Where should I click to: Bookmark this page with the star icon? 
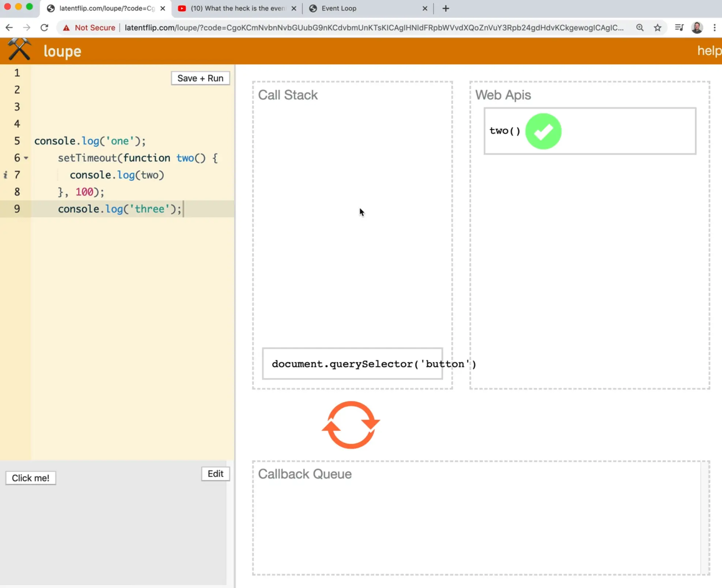point(658,28)
